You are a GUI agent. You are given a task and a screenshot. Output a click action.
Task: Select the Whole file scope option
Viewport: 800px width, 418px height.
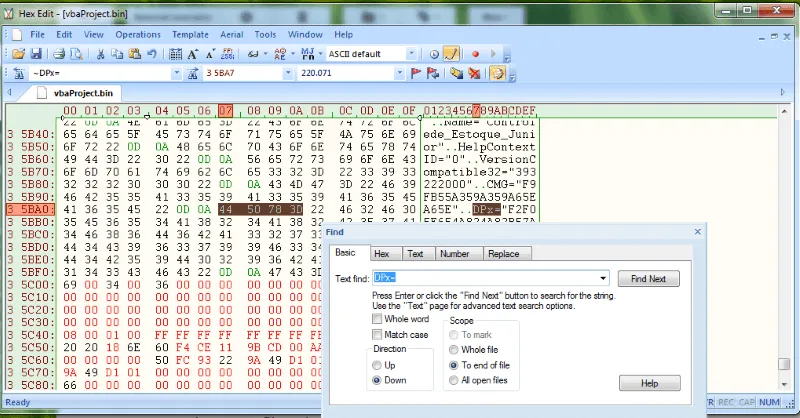pos(454,350)
